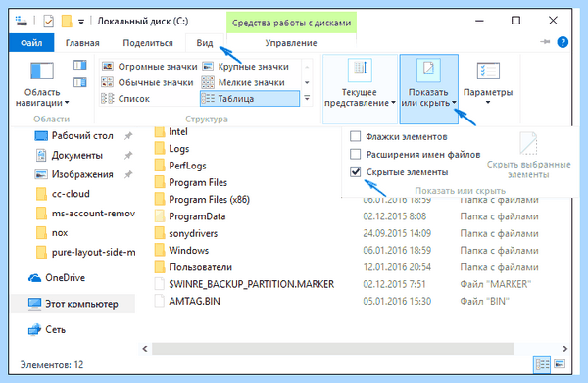Screen dimensions: 588x383
Task: Switch to the Управление tab
Action: pyautogui.click(x=291, y=43)
